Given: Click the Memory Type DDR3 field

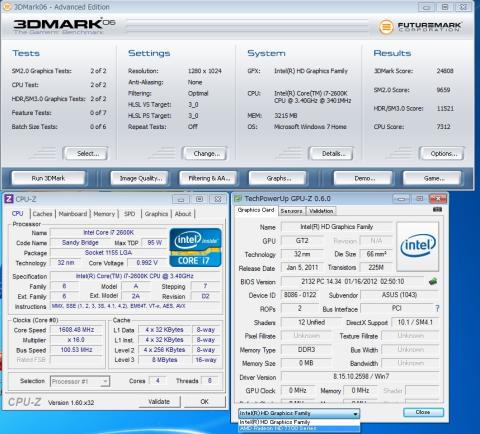Looking at the screenshot, I should [x=306, y=349].
